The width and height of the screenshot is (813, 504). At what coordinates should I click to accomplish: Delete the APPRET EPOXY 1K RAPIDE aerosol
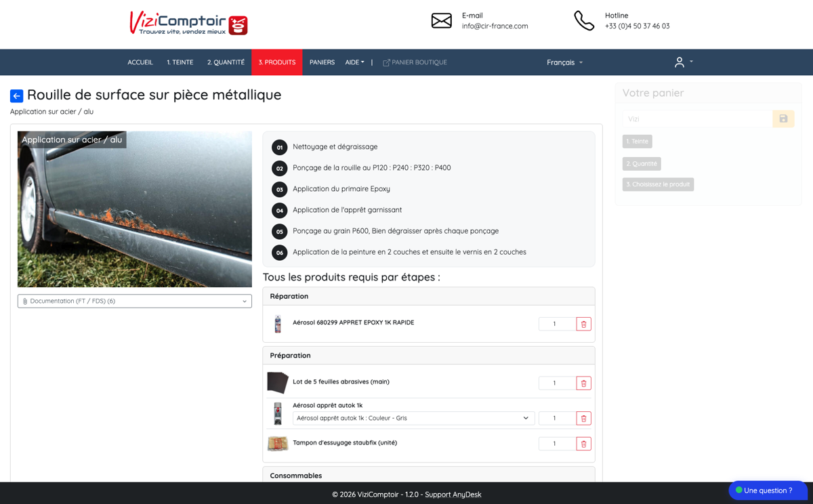(x=583, y=324)
